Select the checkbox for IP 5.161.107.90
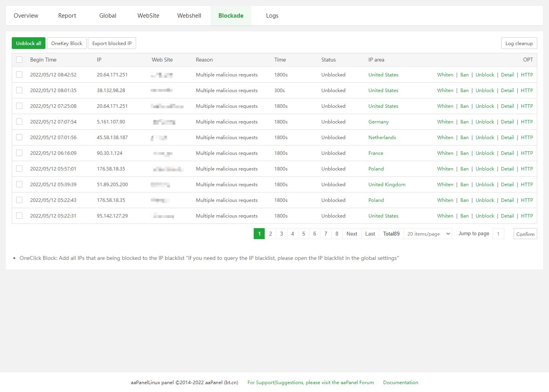This screenshot has height=392, width=549. (19, 122)
